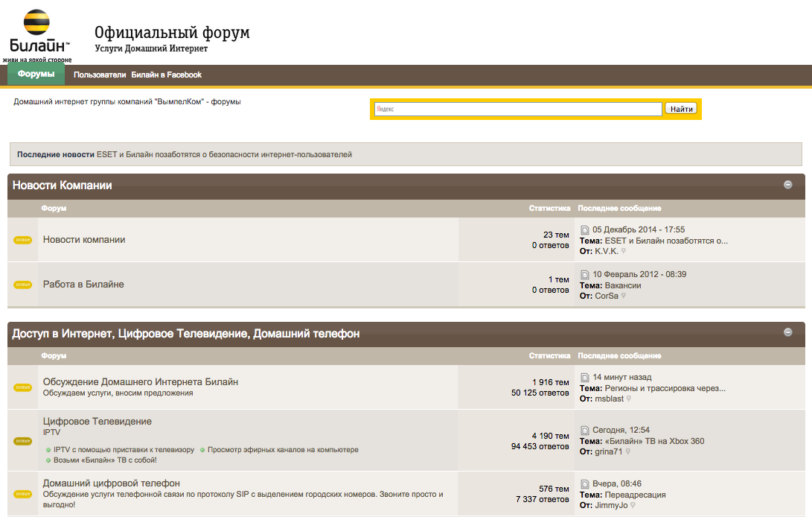Click green bullet before Просмотр эфирных каналов

[202, 450]
